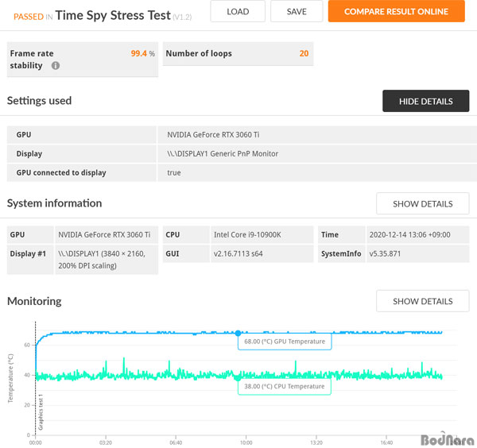Click 'true' in GPU connected to display row
477x448 pixels.
[x=173, y=172]
